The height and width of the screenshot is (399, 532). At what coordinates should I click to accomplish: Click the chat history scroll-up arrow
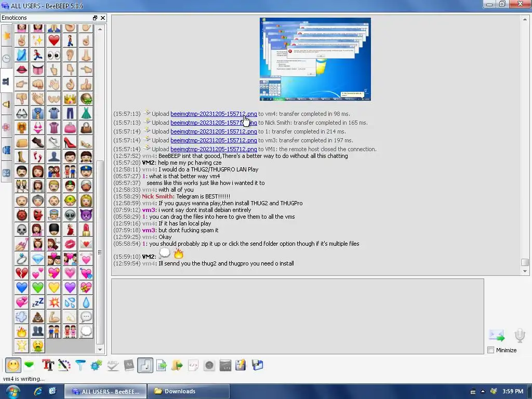click(x=525, y=20)
